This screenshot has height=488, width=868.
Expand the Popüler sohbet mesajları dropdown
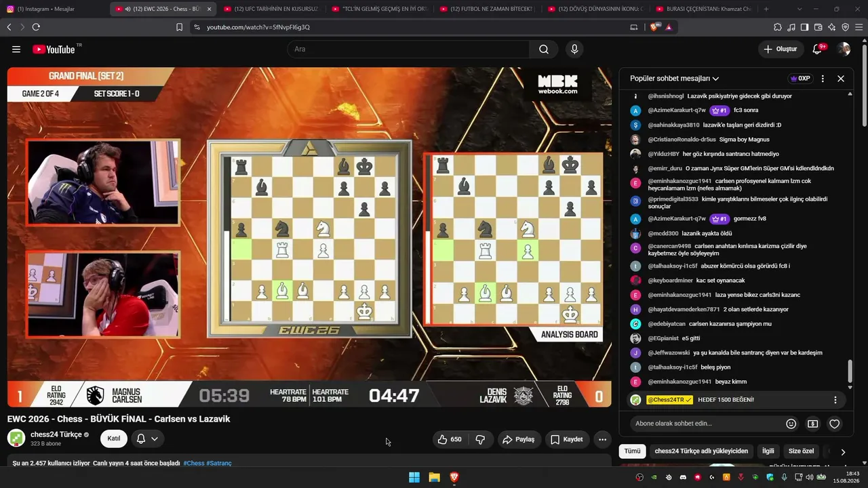675,79
